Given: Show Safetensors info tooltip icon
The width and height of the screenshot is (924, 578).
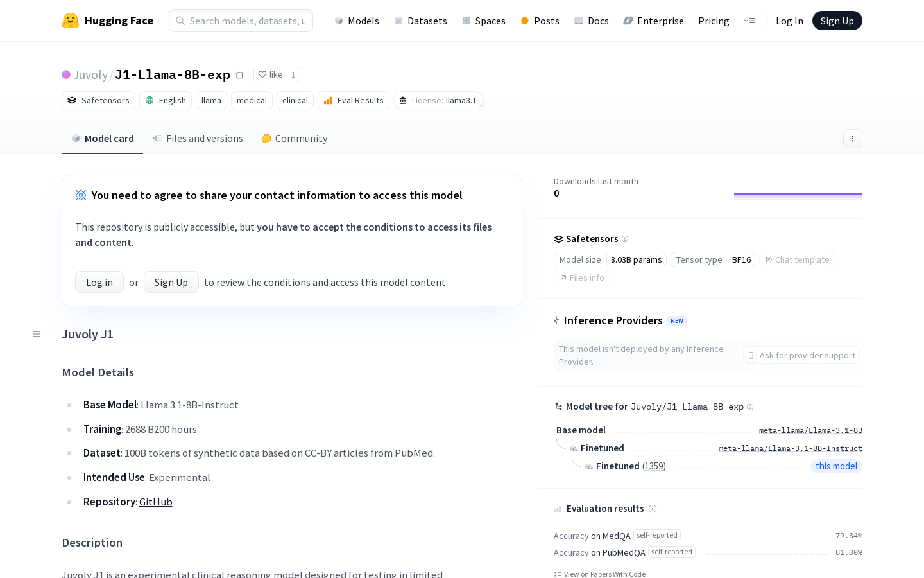Looking at the screenshot, I should coord(625,239).
